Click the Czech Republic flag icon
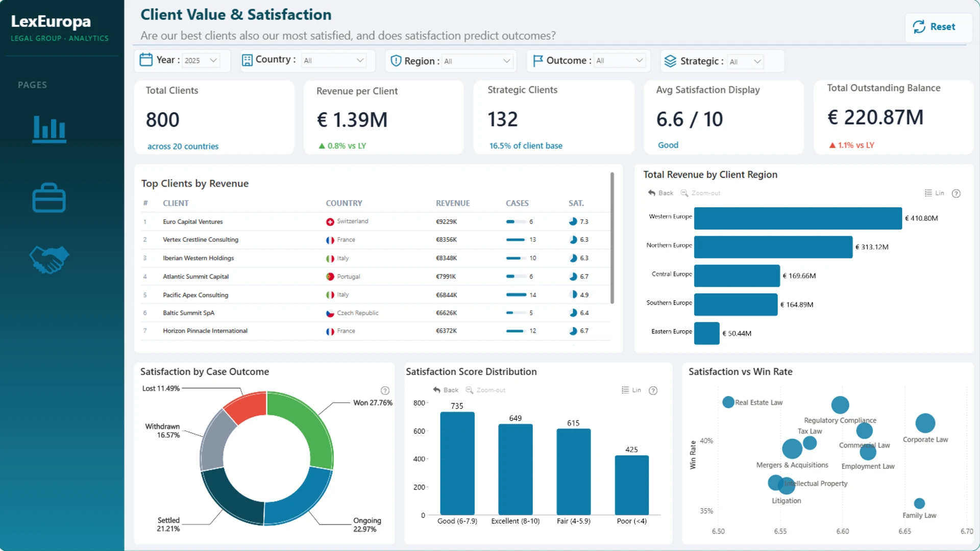This screenshot has width=980, height=551. 330,313
